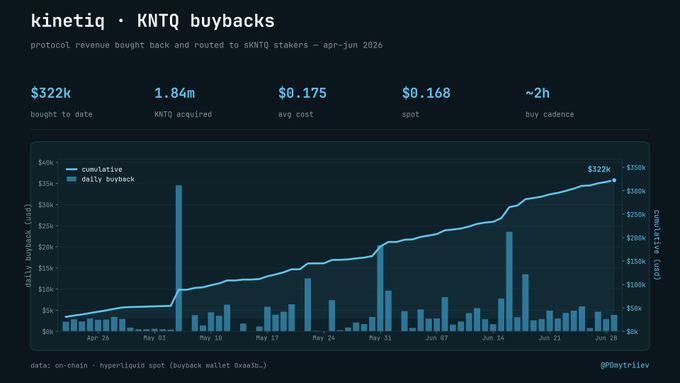Click the "avg cost" label

pyautogui.click(x=295, y=115)
